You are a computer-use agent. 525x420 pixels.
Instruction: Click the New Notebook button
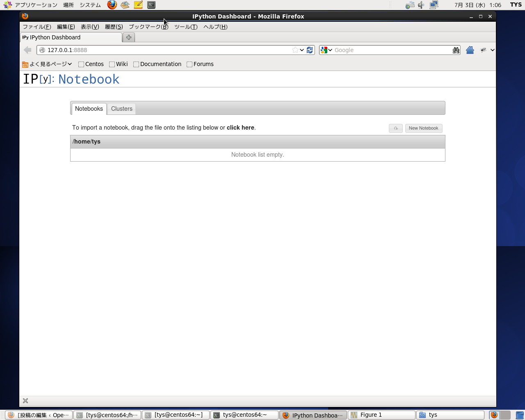[x=423, y=128]
